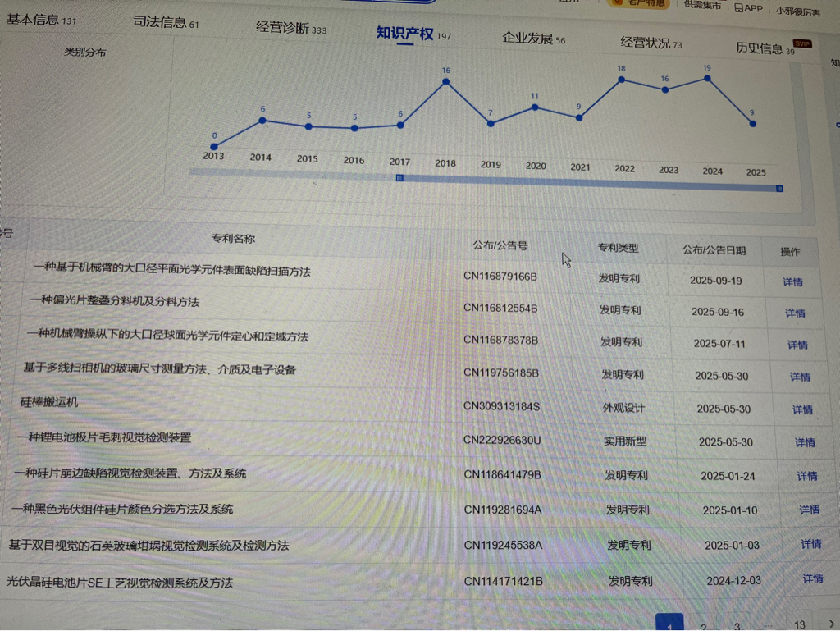Open the 历史信息 tab

(765, 48)
